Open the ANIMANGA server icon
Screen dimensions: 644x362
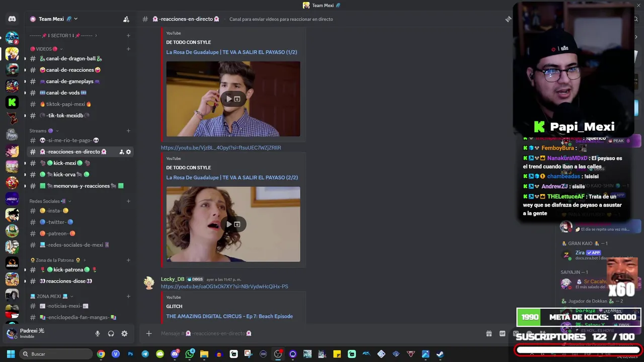coord(12,263)
